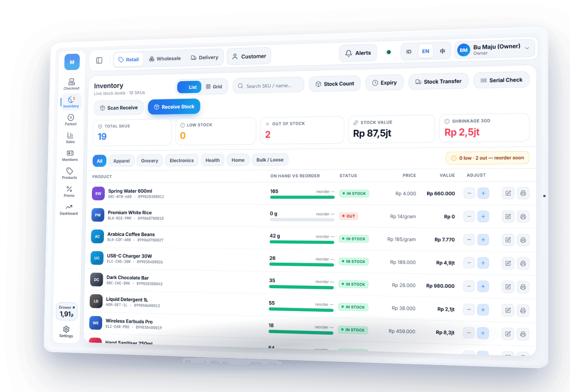Click the Receive Stock button

click(x=174, y=107)
